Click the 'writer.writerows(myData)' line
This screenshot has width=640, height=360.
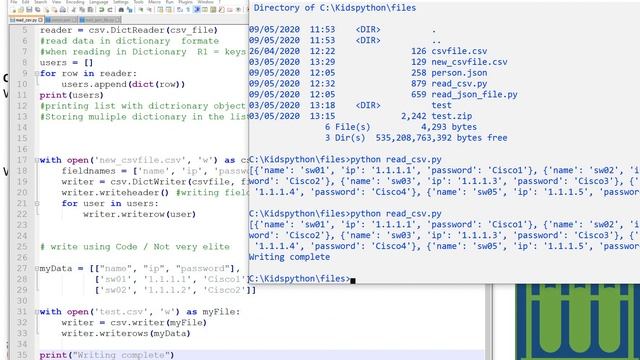[x=126, y=333]
